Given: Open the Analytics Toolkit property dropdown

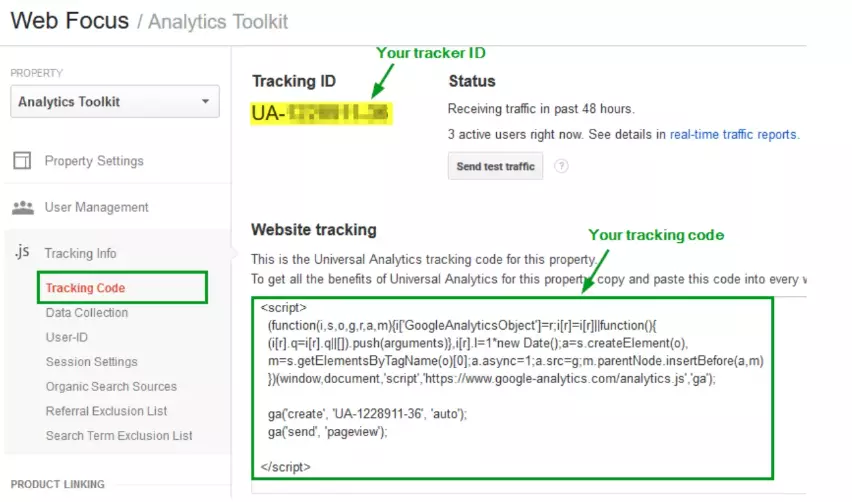Looking at the screenshot, I should click(x=115, y=102).
